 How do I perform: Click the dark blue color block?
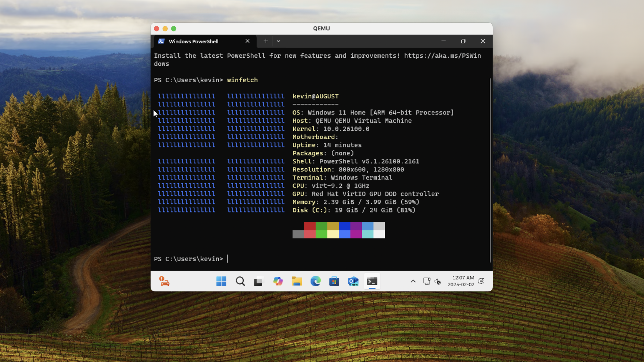tap(345, 226)
